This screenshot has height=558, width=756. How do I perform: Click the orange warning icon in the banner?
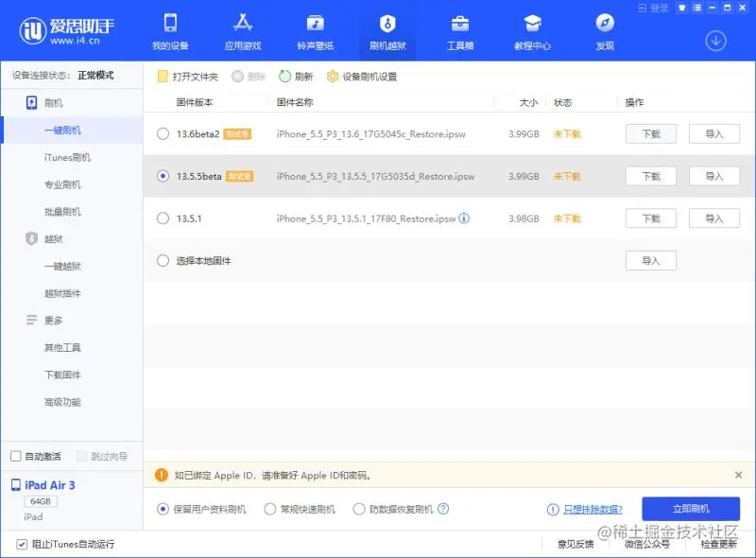(162, 475)
